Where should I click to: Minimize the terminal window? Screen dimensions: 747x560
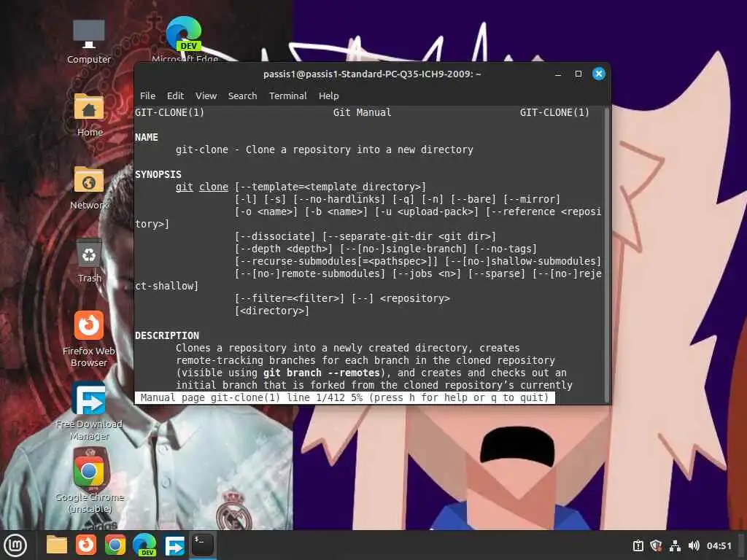point(558,74)
